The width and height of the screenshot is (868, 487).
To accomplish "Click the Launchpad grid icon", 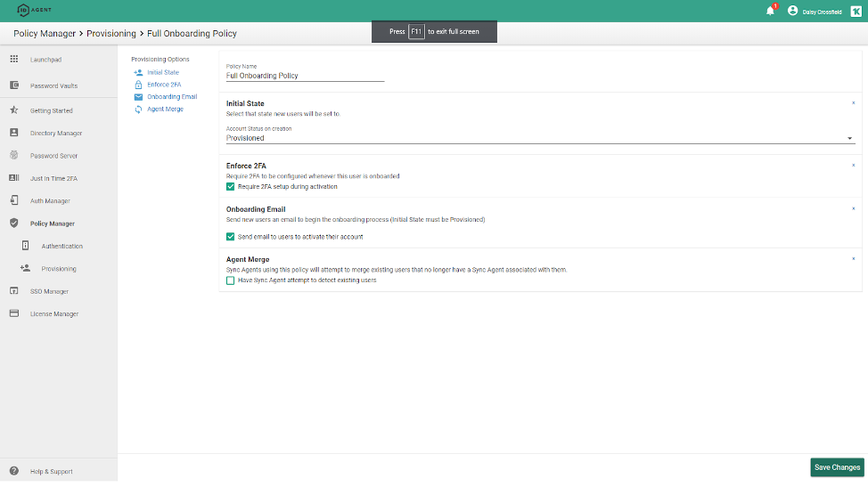I will pos(14,59).
